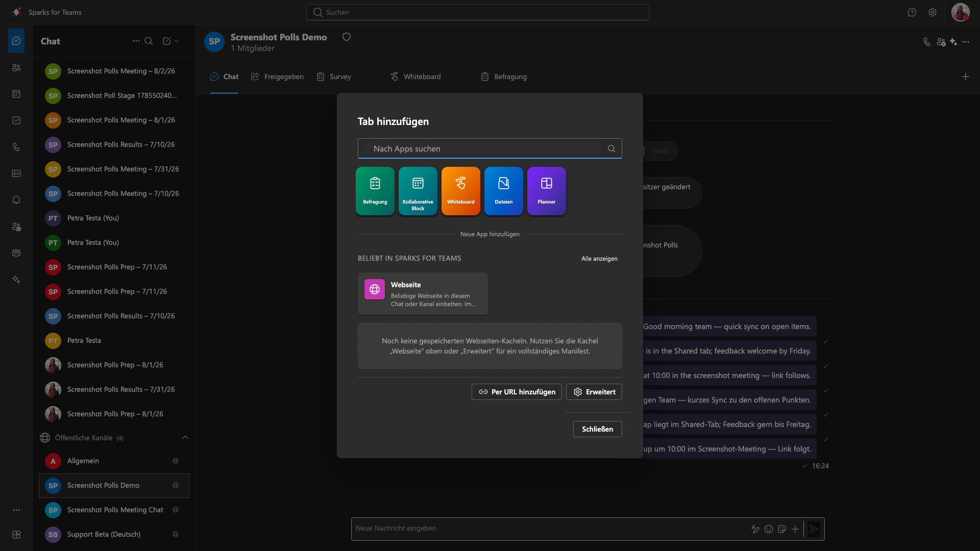
Task: Add the Kollaborative Block app tile
Action: pyautogui.click(x=418, y=191)
